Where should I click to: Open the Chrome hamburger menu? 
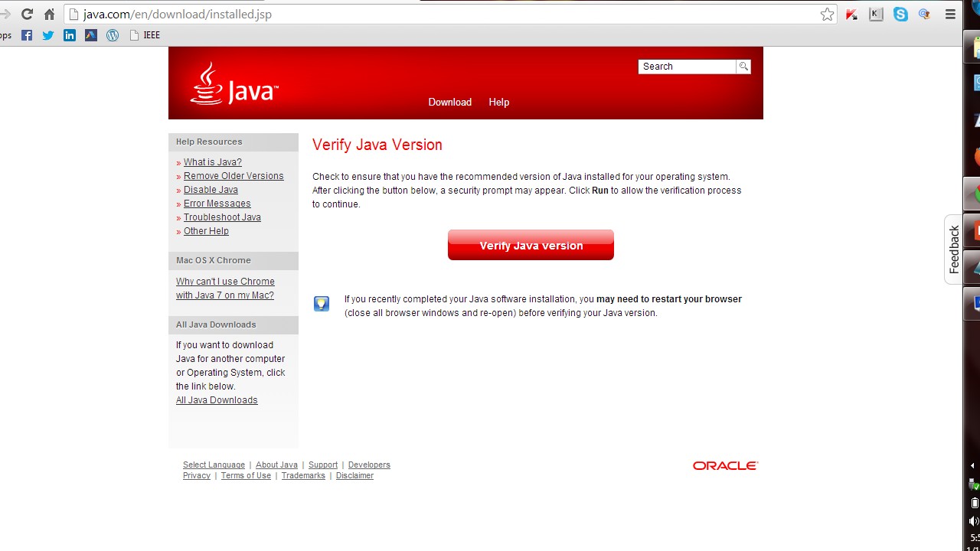tap(950, 15)
